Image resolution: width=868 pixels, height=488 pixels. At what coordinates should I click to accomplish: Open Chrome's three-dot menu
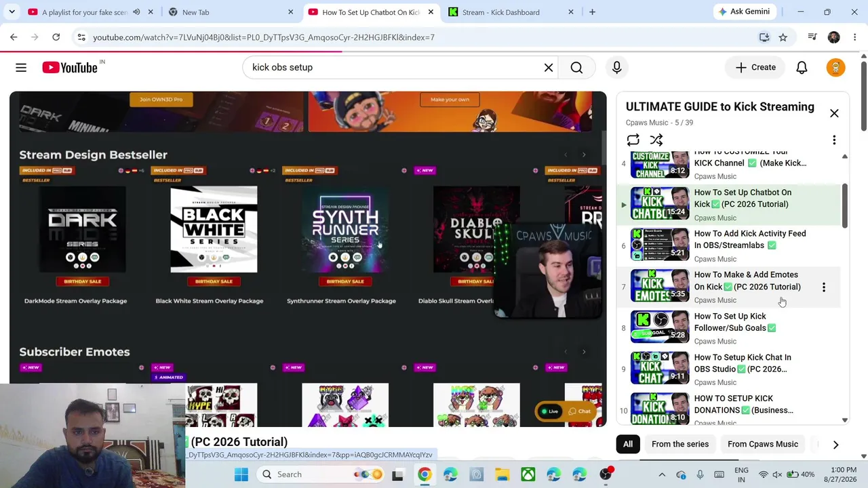855,37
